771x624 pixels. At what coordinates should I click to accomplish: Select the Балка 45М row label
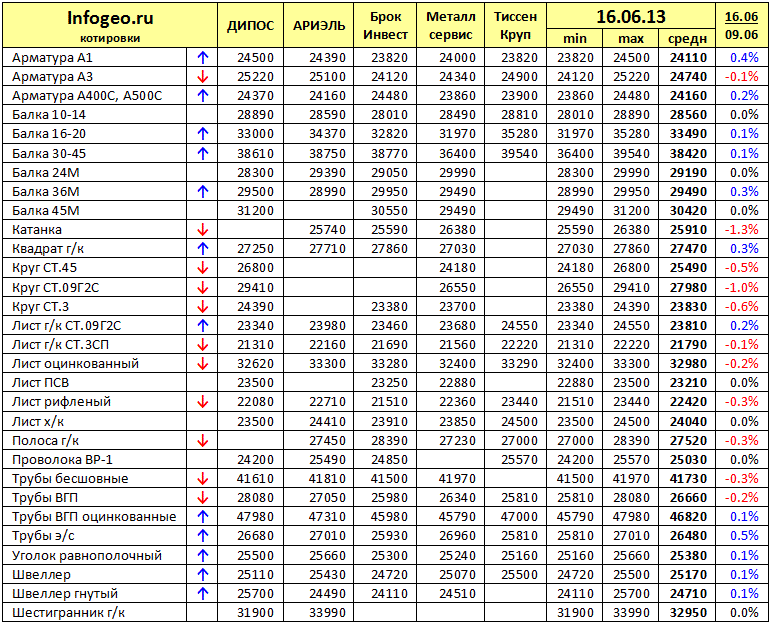[46, 210]
